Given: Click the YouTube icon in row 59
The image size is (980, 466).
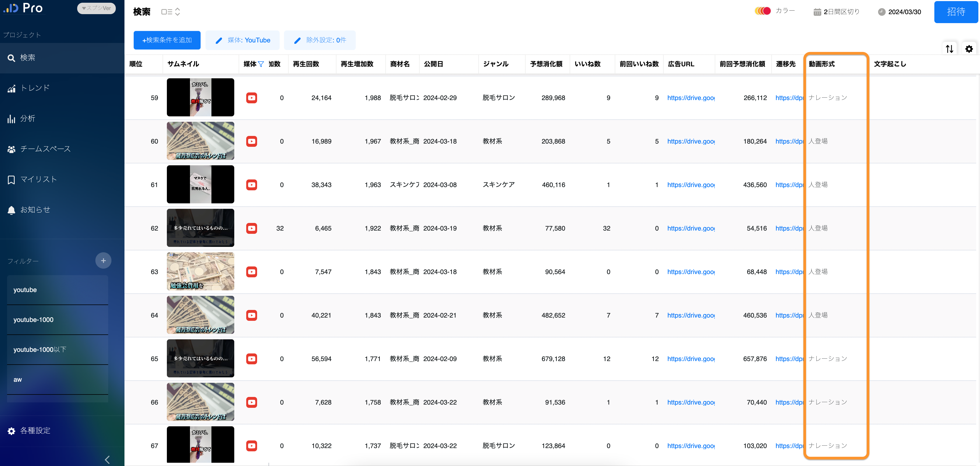Looking at the screenshot, I should coord(251,98).
